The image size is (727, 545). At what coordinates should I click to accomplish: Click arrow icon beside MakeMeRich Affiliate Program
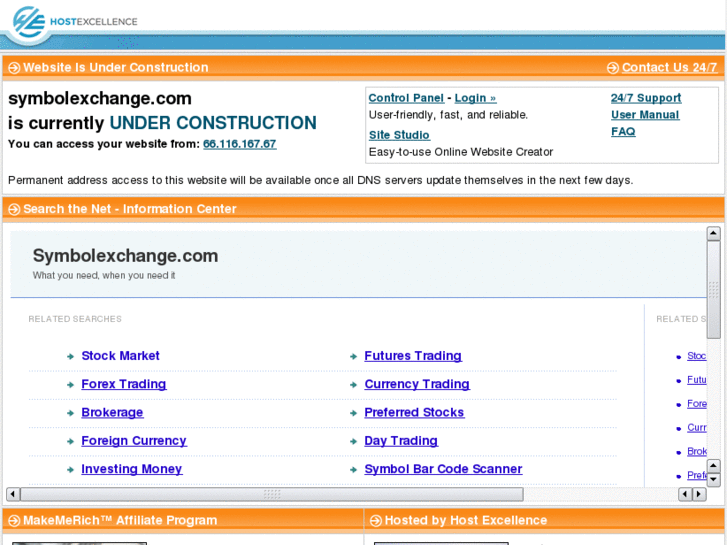pos(14,521)
